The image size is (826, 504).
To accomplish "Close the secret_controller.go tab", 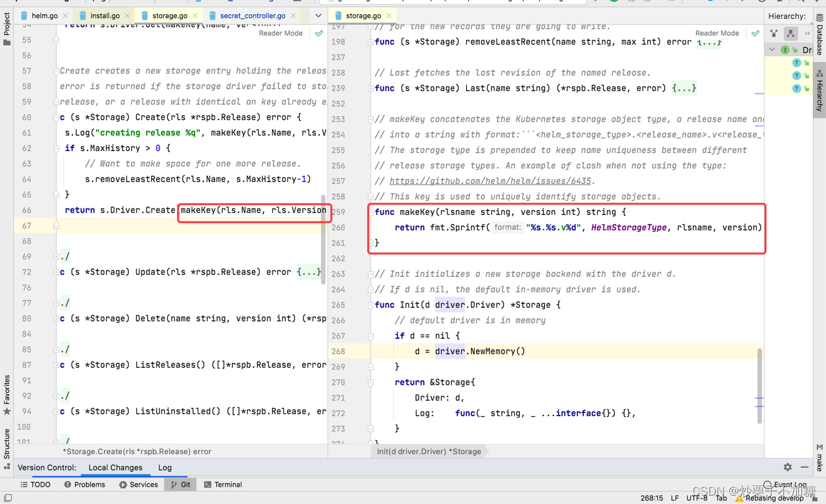I will pos(293,15).
